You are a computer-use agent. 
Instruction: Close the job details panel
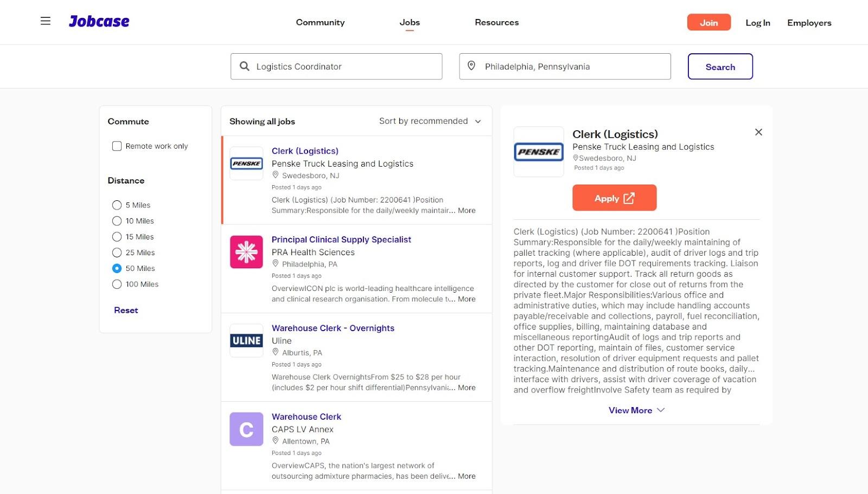[x=758, y=132]
